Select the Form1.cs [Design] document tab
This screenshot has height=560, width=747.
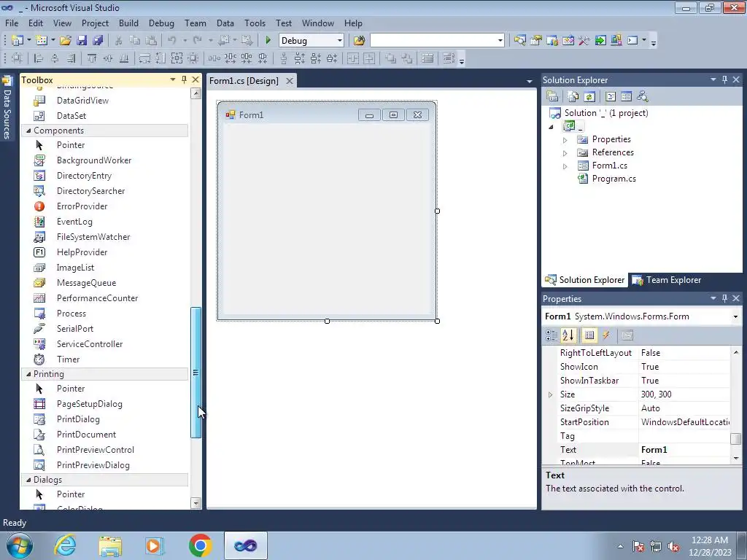click(x=244, y=81)
